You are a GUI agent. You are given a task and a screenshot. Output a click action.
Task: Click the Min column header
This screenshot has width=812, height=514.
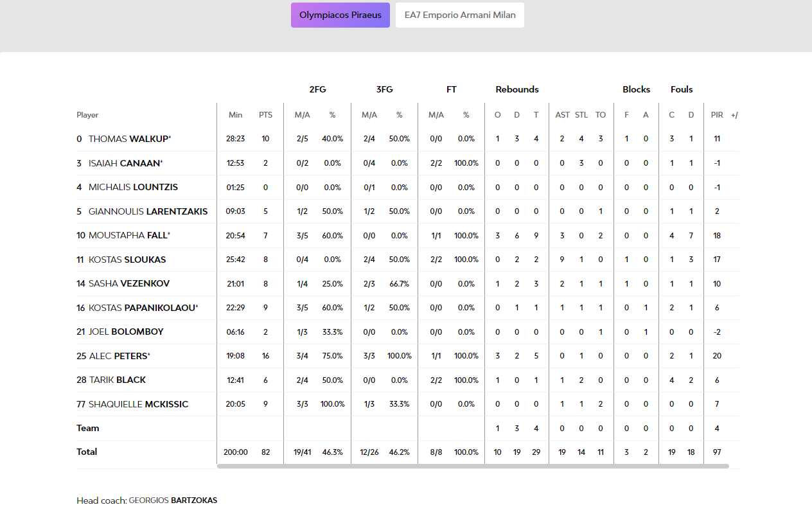point(236,115)
